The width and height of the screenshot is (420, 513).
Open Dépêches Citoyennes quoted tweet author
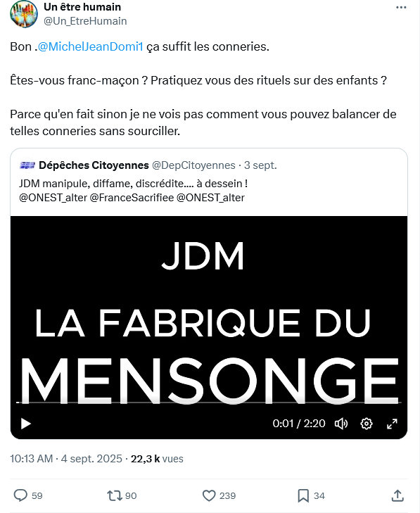pos(94,165)
